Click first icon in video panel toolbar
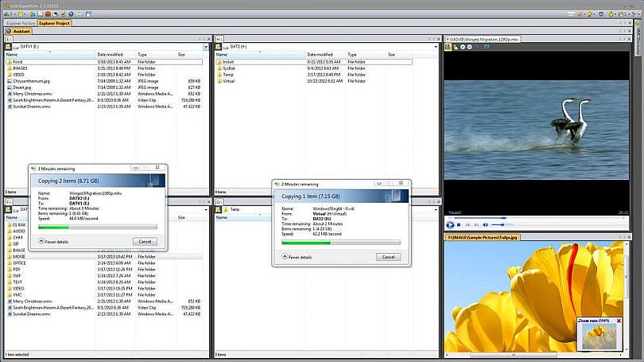This screenshot has height=362, width=644. point(448,47)
